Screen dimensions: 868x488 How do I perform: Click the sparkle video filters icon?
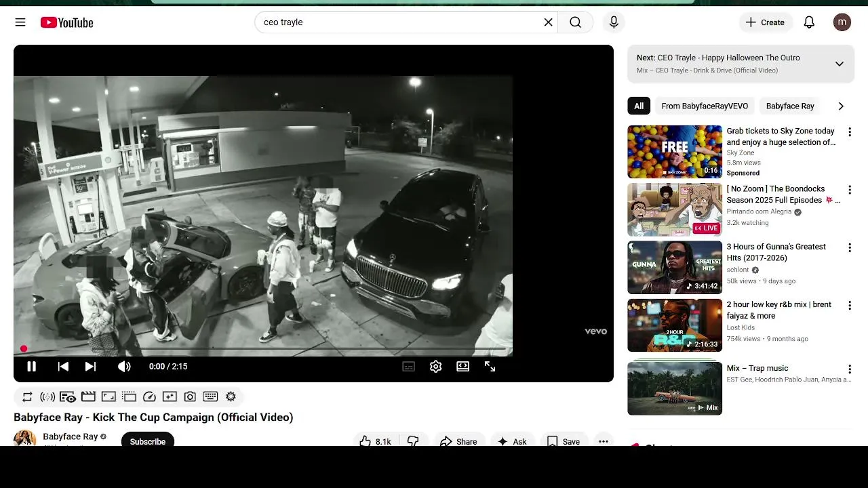170,396
